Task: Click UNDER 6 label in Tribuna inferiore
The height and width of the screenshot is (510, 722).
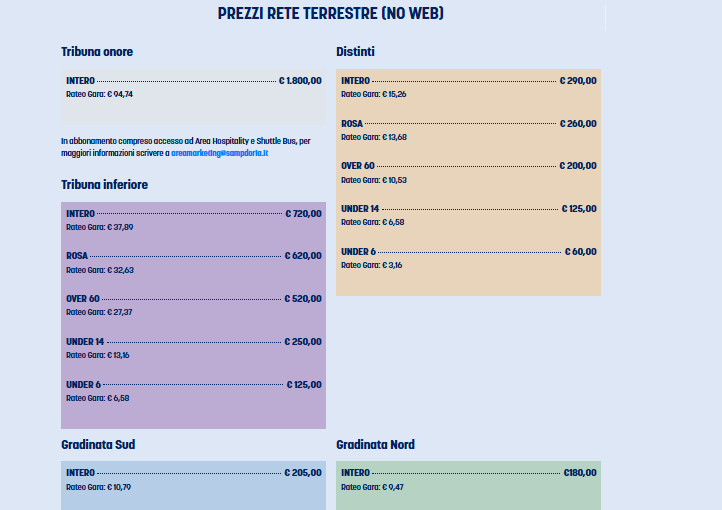Action: [84, 385]
